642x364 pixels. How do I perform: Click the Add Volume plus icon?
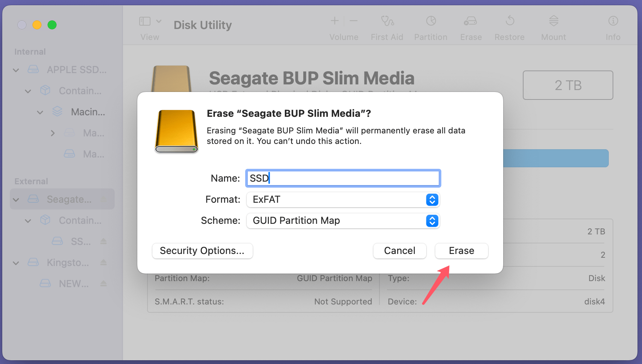[334, 21]
